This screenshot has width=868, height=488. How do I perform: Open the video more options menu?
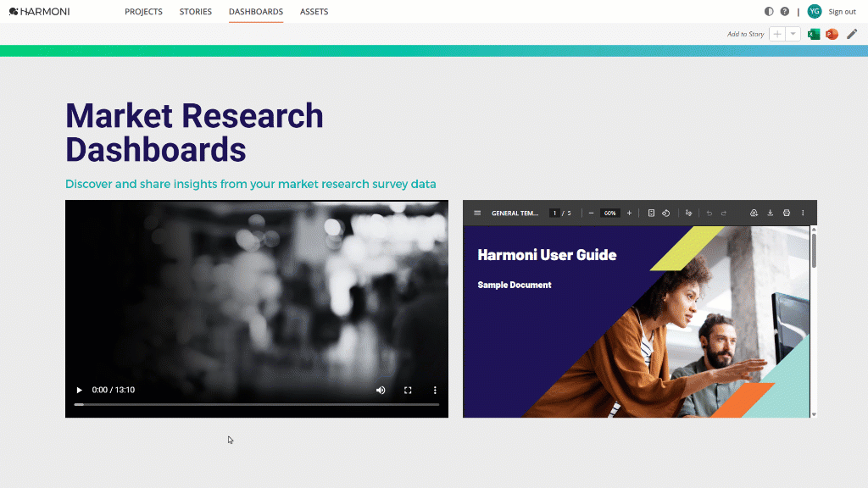pos(435,390)
